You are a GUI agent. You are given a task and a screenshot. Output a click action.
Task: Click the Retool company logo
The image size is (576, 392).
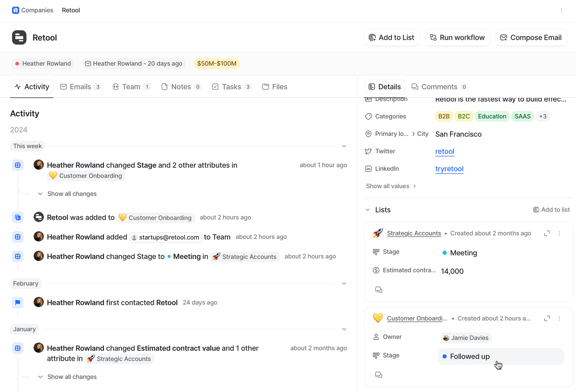(19, 37)
